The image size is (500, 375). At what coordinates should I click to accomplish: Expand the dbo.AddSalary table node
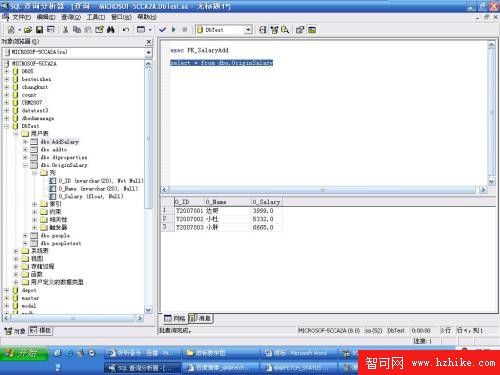[x=25, y=142]
